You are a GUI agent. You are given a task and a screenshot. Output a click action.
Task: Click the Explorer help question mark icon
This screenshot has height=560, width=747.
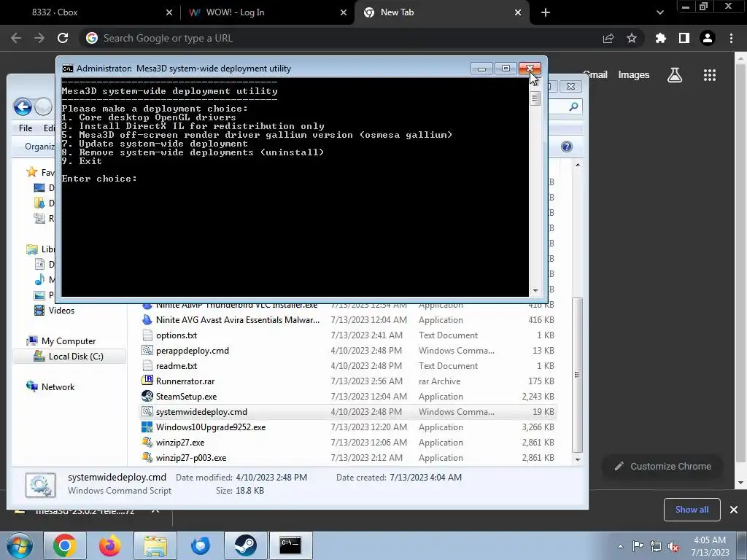pos(566,147)
